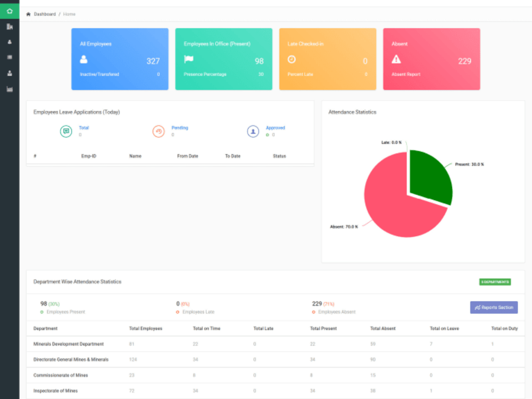Select the green Total leave applications icon
Screen dimensions: 532x399
tap(65, 131)
